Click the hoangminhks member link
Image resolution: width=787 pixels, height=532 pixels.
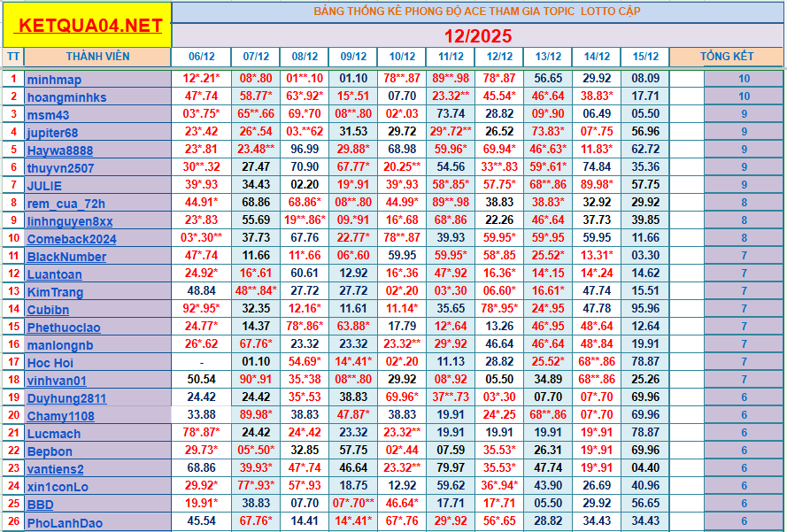tap(66, 96)
